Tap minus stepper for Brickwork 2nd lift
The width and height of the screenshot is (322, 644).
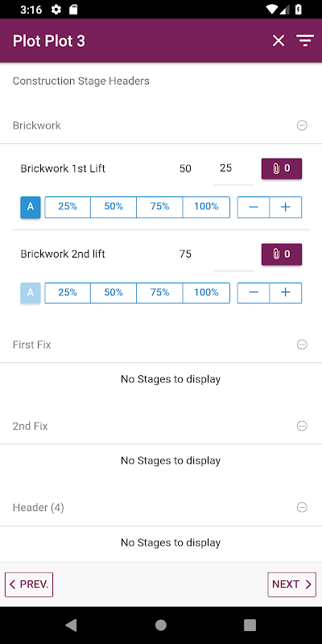[254, 293]
